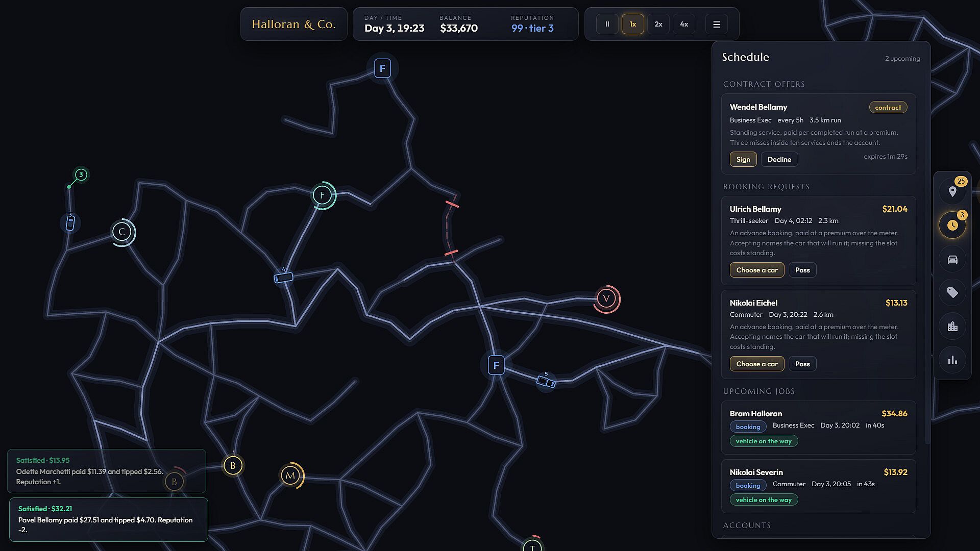The image size is (980, 551).
Task: Open the statistics bar chart icon
Action: click(952, 360)
